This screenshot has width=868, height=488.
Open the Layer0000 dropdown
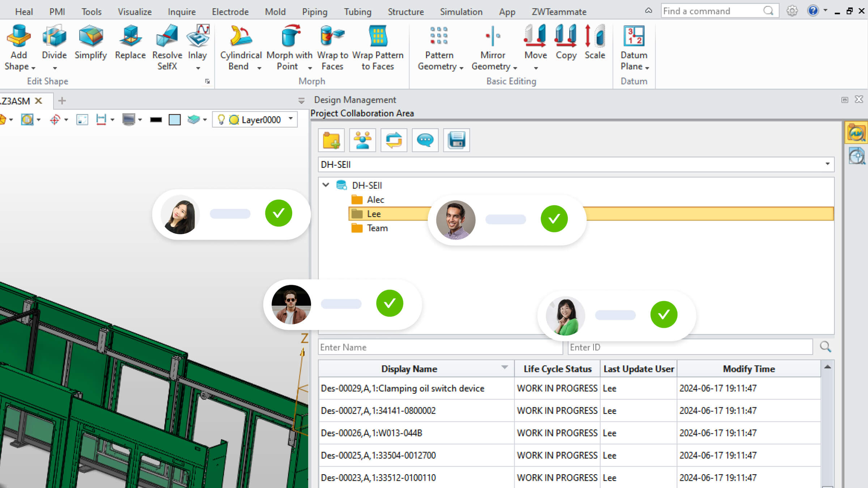[x=291, y=119]
